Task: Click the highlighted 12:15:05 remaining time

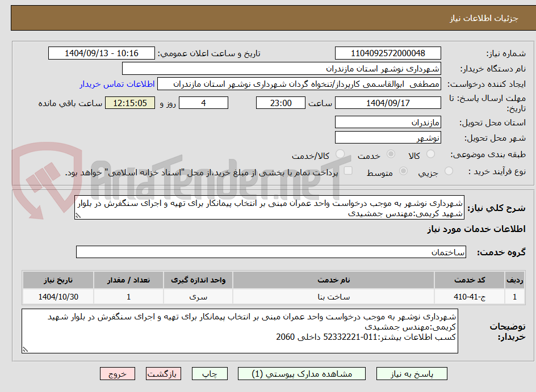Action: tap(129, 103)
